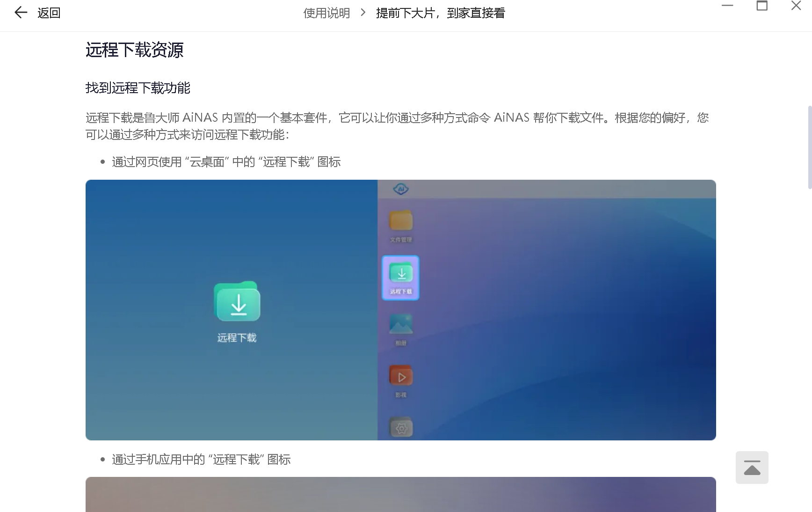Click the 相册 photo icon in illustration
The width and height of the screenshot is (812, 512).
click(401, 324)
